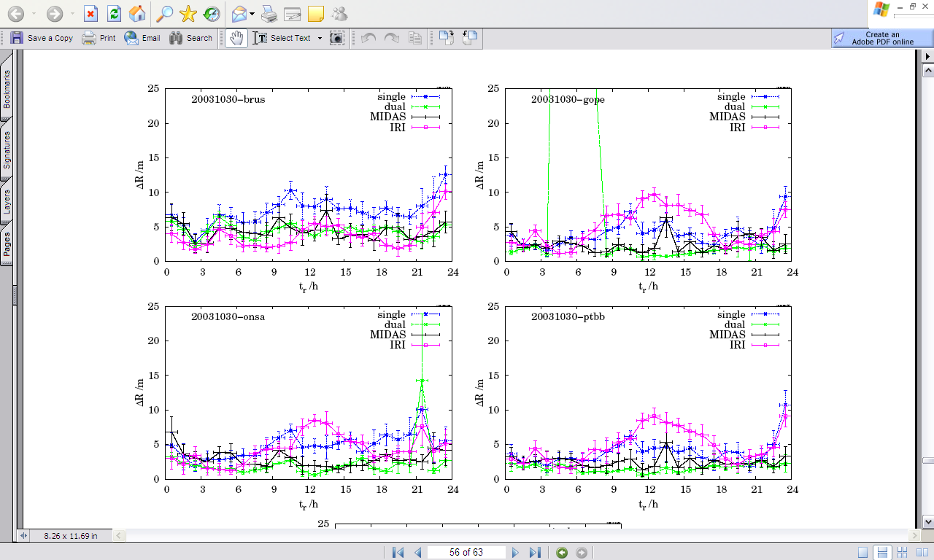Click Save a Copy in PDF toolbar
Screen dimensions: 934x560
(x=42, y=38)
